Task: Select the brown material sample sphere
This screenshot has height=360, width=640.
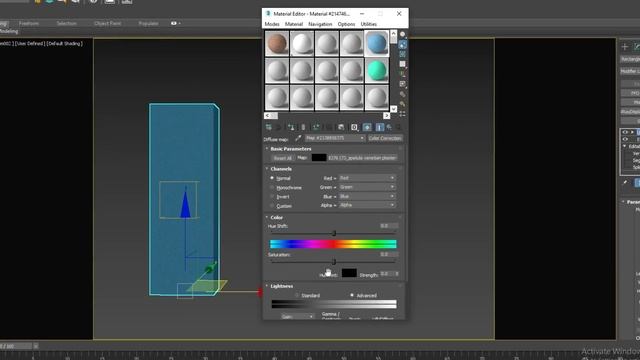Action: [x=277, y=43]
